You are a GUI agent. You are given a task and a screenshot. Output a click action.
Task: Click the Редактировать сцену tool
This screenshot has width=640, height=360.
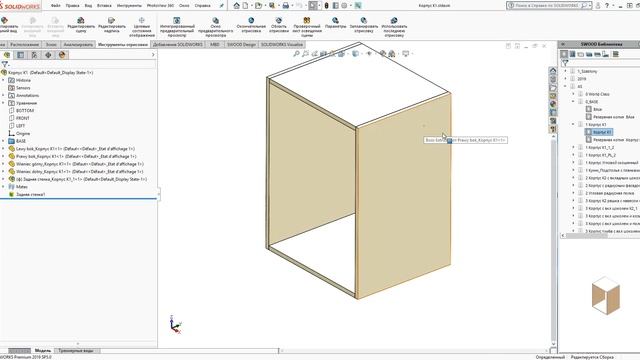(x=81, y=25)
